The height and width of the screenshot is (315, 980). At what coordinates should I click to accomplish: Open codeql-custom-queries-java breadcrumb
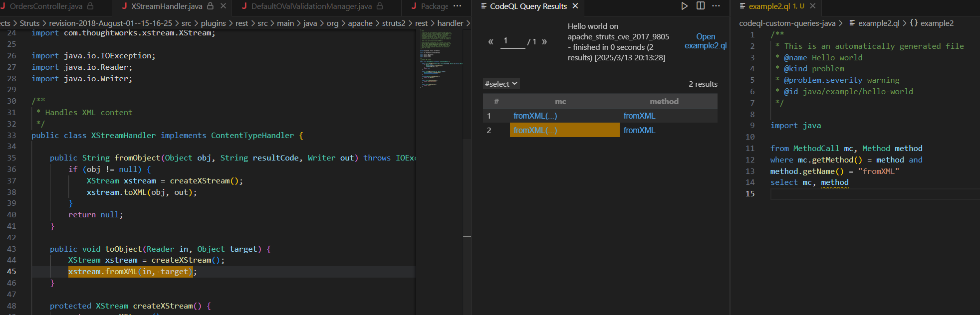[x=787, y=23]
